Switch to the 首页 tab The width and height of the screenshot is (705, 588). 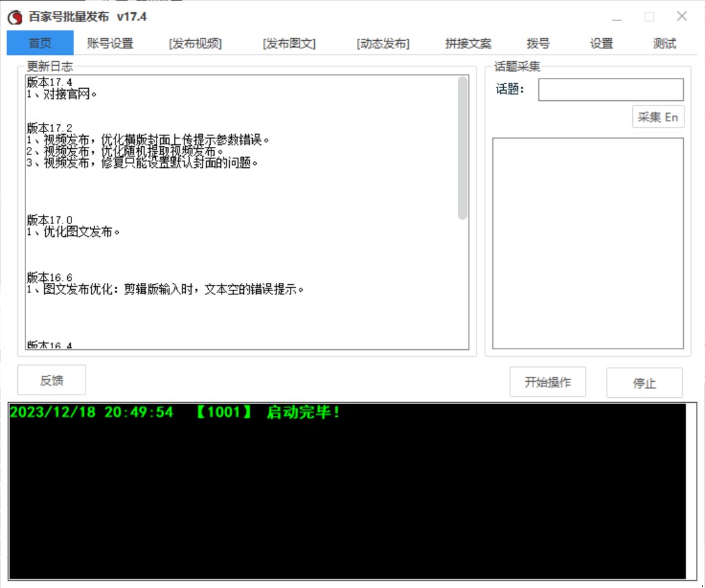(40, 43)
